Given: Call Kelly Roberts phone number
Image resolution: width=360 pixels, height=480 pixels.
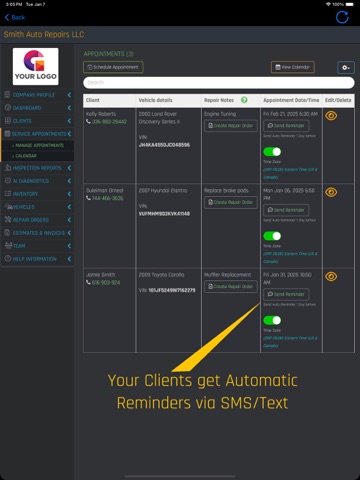Looking at the screenshot, I should tap(106, 122).
